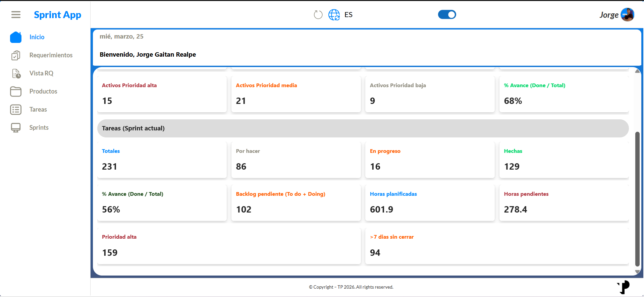Click the Vista RQ document clock icon
Viewport: 644px width, 297px height.
tap(16, 73)
